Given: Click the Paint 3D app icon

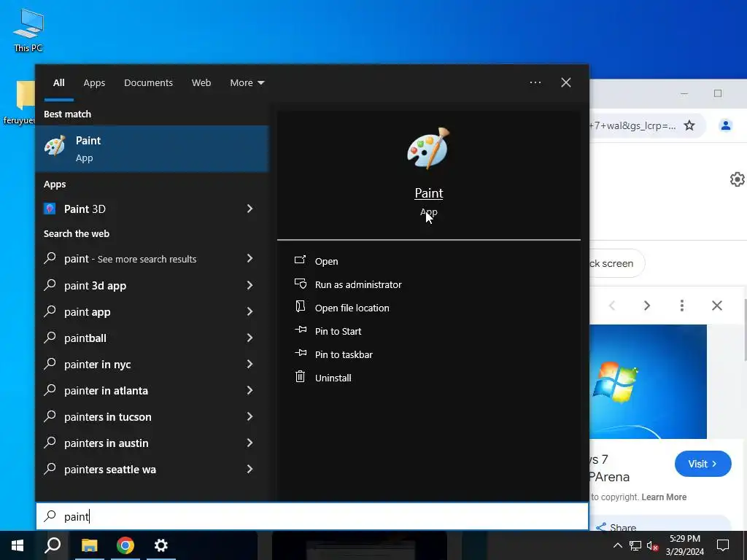Looking at the screenshot, I should pos(50,209).
